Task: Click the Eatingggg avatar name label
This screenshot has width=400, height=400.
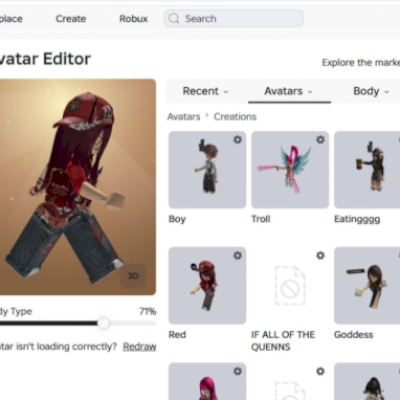Action: point(357,219)
